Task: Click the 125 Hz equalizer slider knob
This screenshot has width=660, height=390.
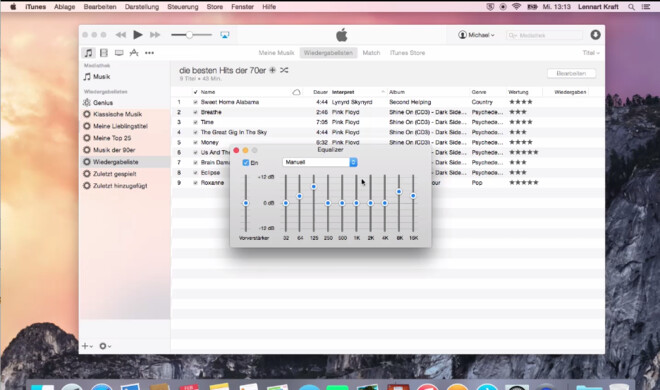Action: coord(314,186)
